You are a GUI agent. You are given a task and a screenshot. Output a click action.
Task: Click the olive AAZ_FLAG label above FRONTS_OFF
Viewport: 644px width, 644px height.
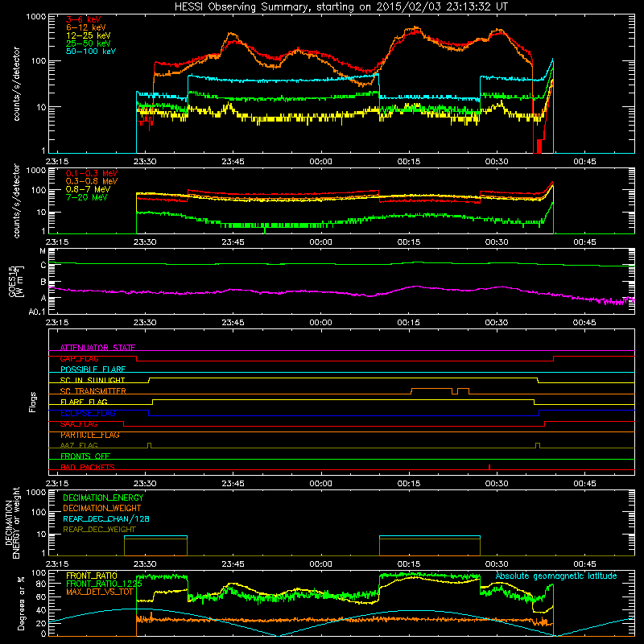(79, 445)
